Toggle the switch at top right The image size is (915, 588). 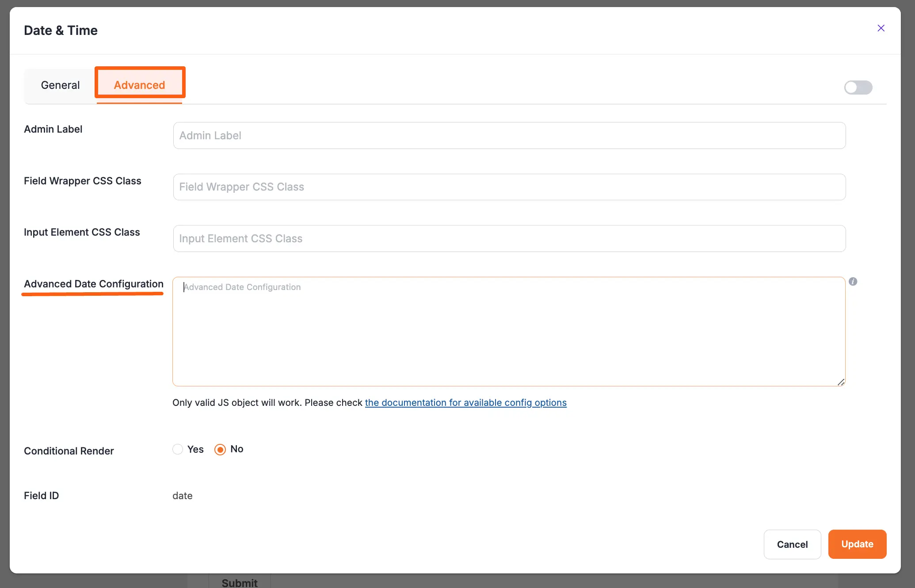click(858, 88)
